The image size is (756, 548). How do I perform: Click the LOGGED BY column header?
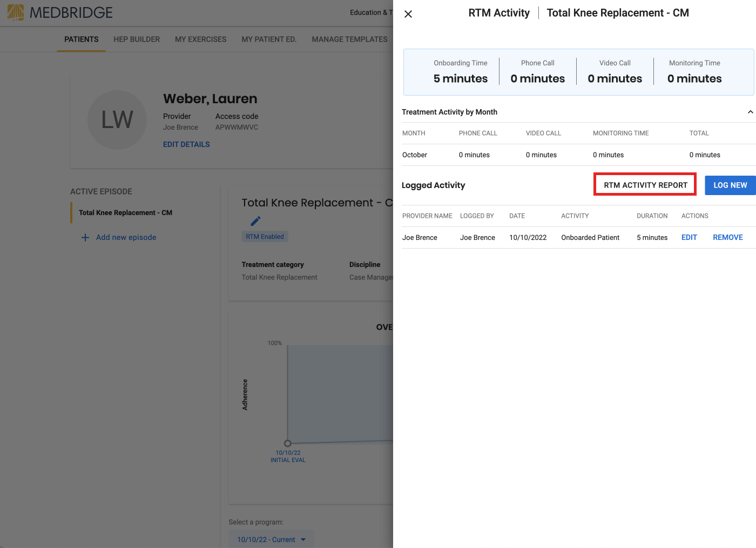point(477,216)
